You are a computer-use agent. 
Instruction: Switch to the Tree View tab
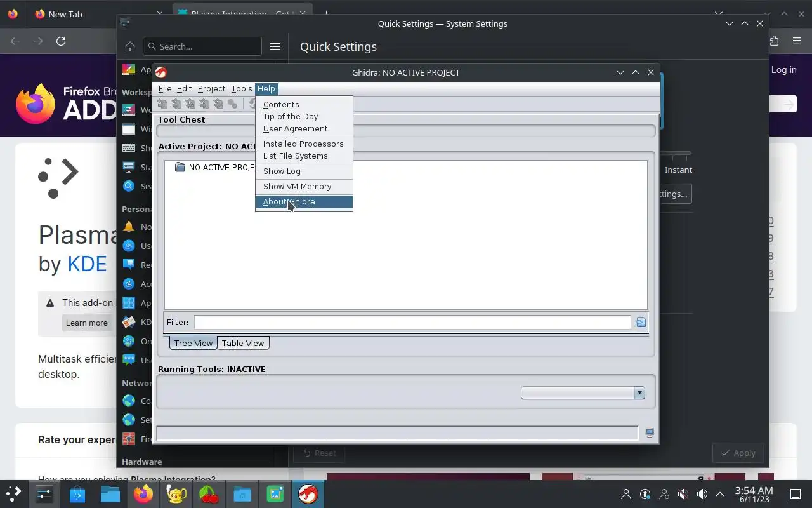tap(193, 343)
